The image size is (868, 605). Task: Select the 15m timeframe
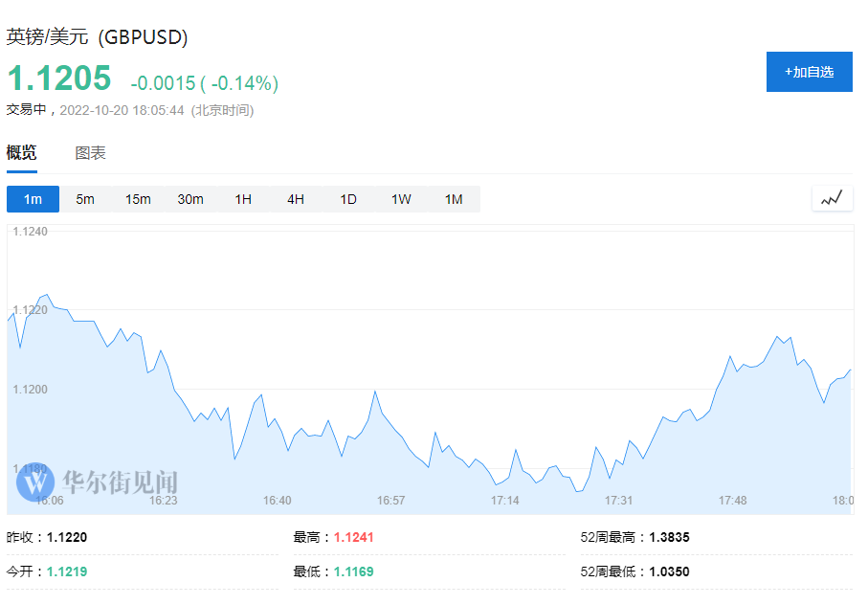138,199
